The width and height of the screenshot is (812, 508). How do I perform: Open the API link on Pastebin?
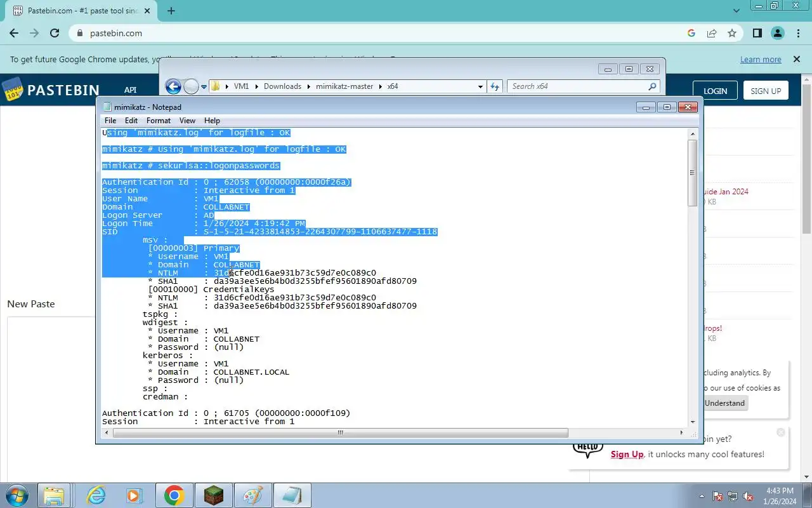[131, 90]
